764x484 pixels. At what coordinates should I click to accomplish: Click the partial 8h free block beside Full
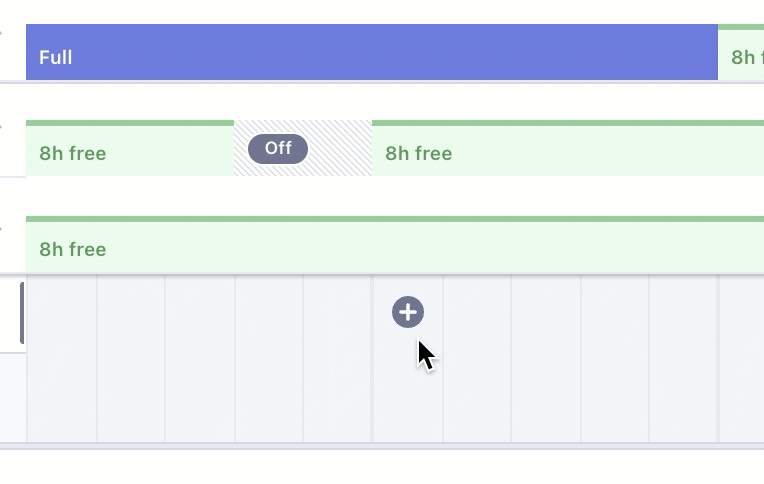coord(742,56)
